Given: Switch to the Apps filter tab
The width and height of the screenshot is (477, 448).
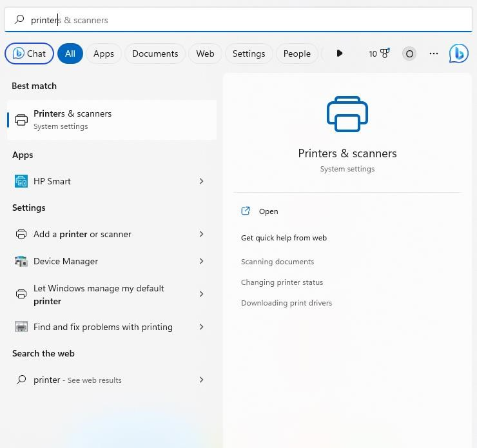Looking at the screenshot, I should (x=103, y=54).
